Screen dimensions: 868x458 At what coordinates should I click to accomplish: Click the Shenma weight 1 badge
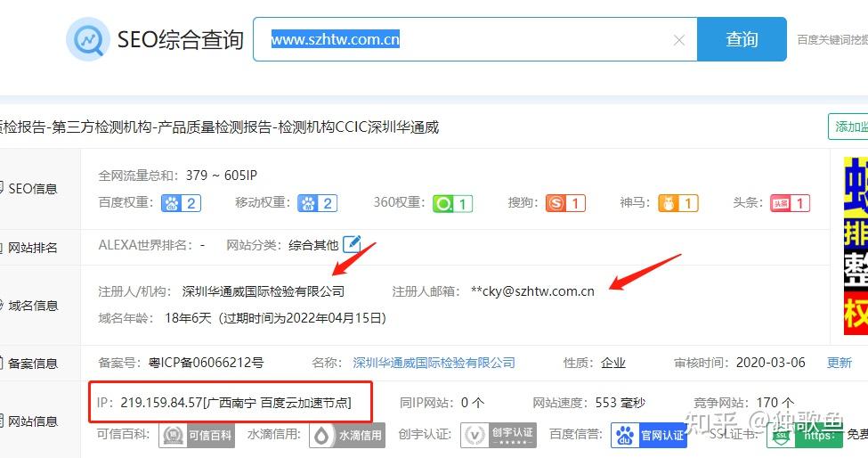click(x=678, y=203)
